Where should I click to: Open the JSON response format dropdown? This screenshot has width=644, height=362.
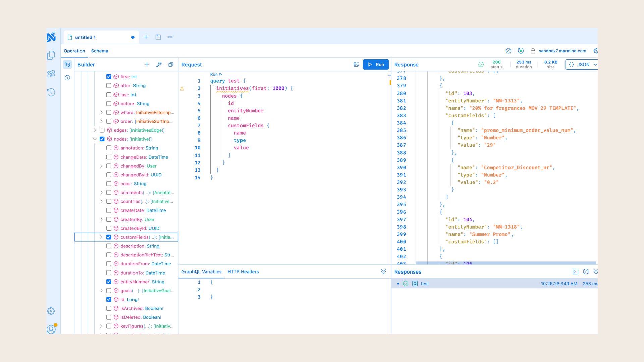[x=583, y=64]
